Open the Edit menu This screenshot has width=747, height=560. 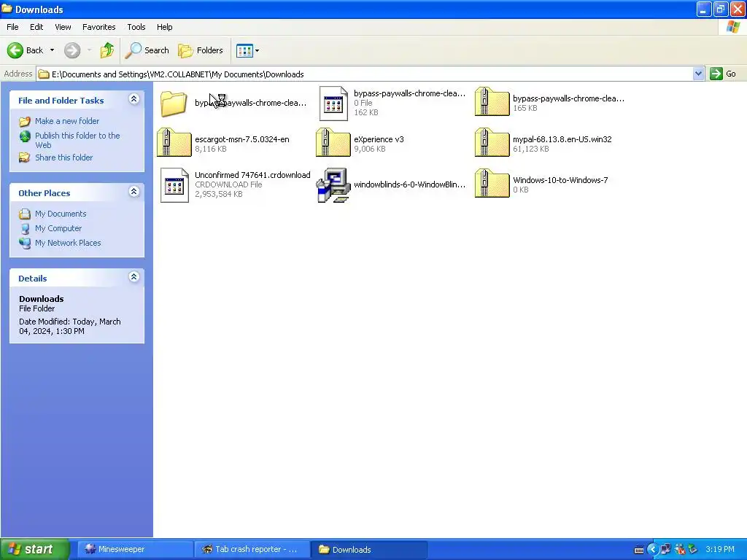pyautogui.click(x=36, y=27)
